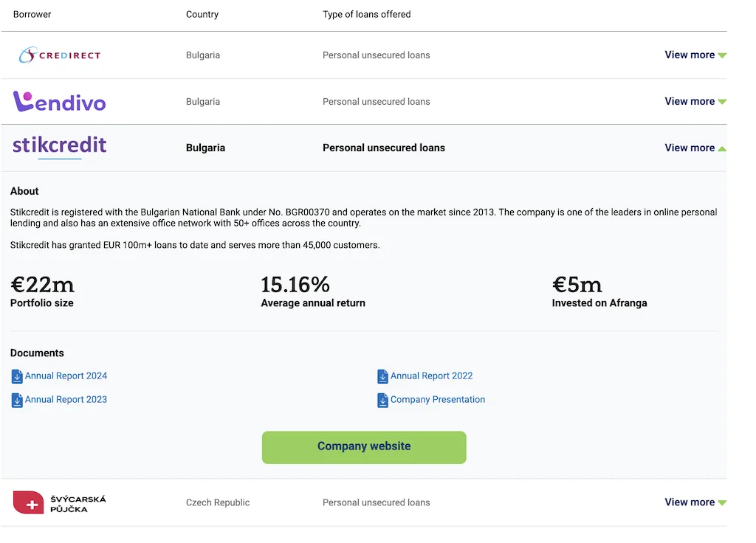
Task: Click the Stikcredit logo
Action: (59, 145)
